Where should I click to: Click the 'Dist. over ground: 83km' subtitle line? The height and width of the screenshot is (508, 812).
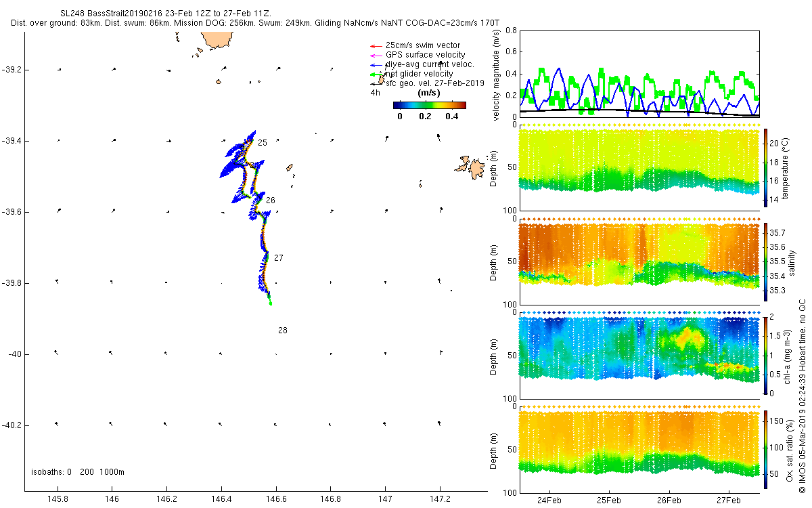pyautogui.click(x=256, y=22)
